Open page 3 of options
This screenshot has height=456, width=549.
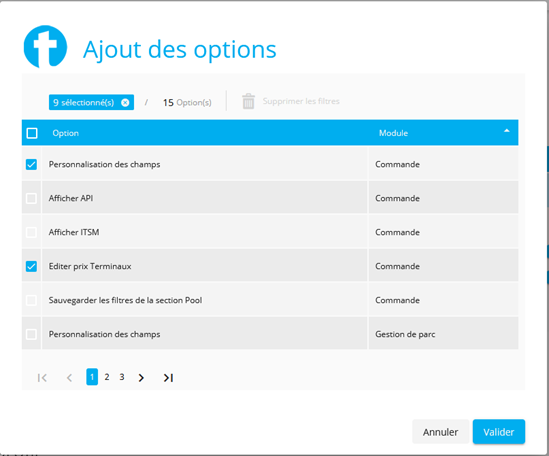[x=122, y=377]
